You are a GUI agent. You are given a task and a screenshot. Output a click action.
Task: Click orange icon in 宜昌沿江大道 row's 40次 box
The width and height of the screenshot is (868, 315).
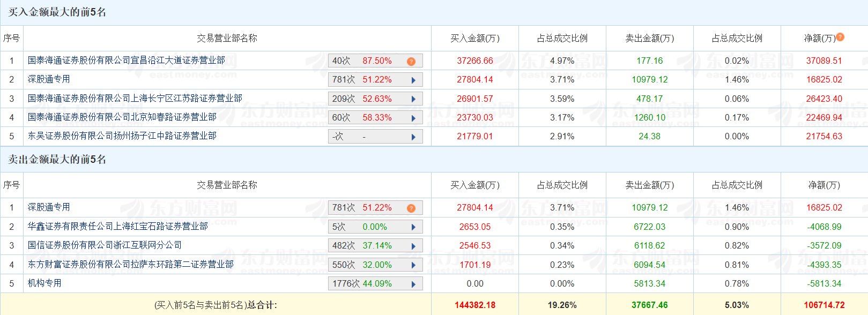[411, 61]
